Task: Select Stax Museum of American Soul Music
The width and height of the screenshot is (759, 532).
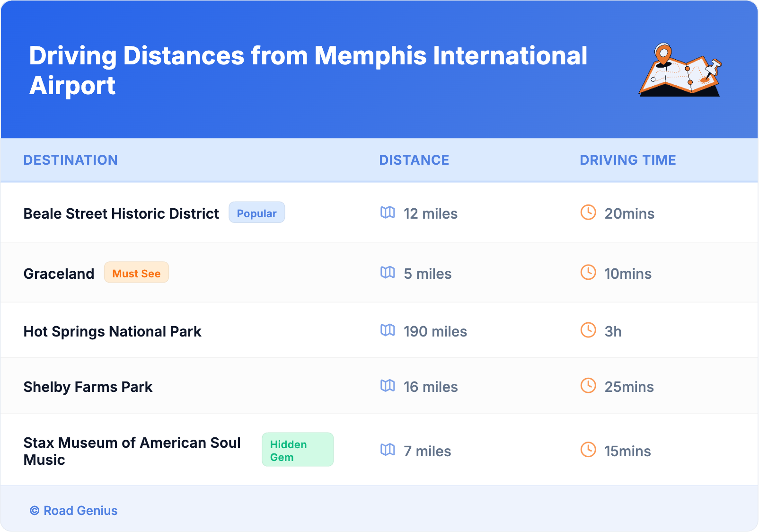Action: [132, 451]
